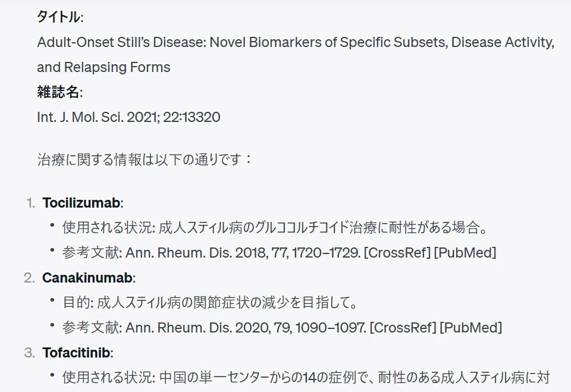Click the 治療に関する情報は以下の通りです sentence
Viewport: 571px width, 392px height.
144,160
